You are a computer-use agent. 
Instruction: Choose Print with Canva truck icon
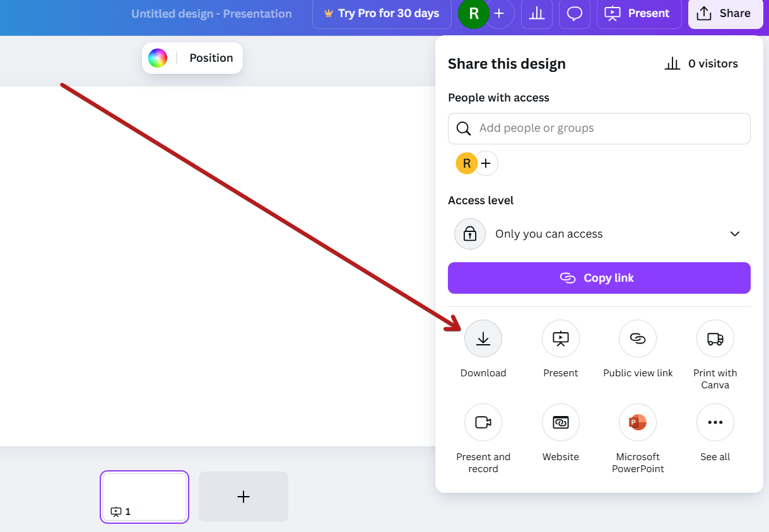point(715,338)
